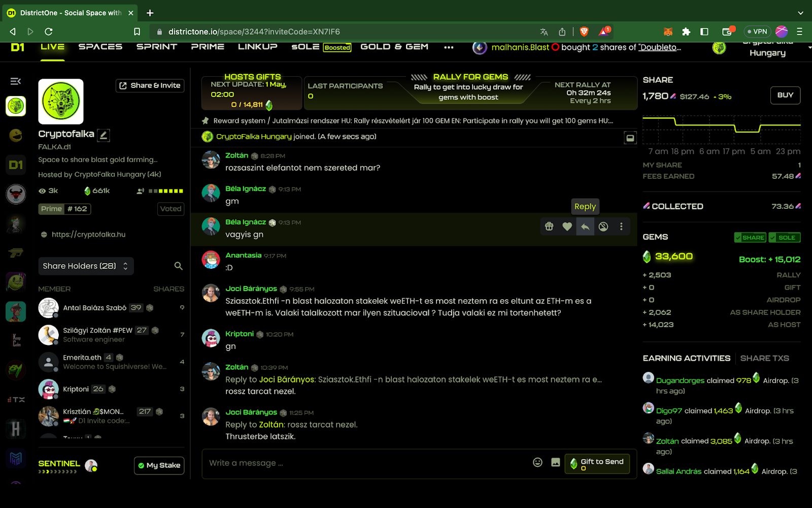Open the LINKUP tab
This screenshot has height=508, width=812.
tap(257, 47)
